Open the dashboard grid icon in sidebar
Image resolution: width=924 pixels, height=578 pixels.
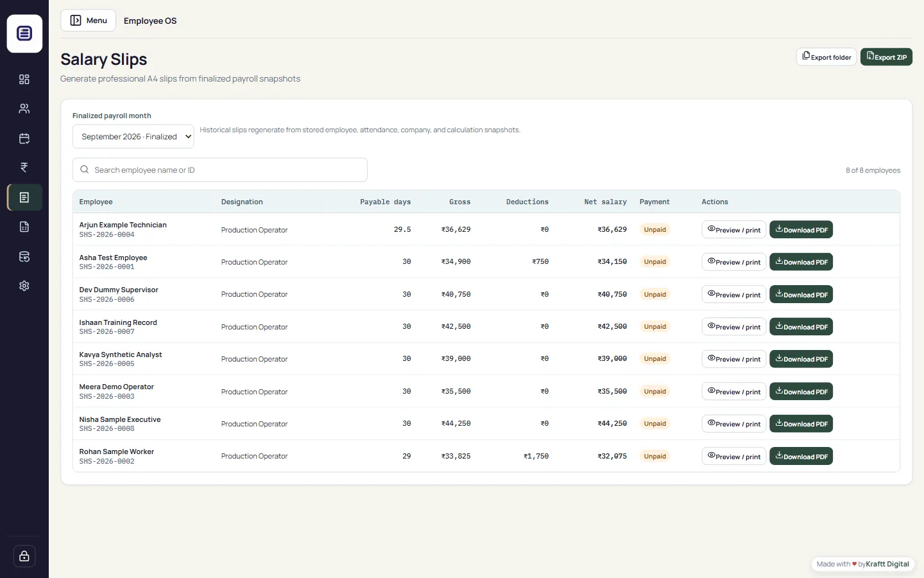click(x=24, y=79)
